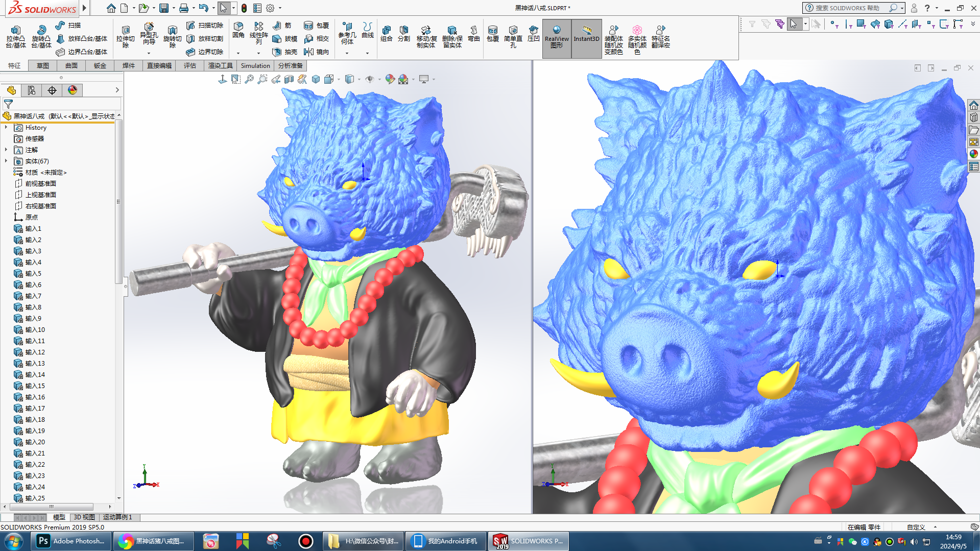Expand the 注解 annotations node
Screen dimensions: 980x551
click(x=6, y=150)
